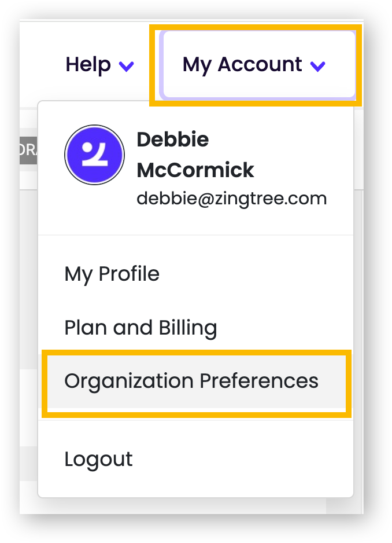Screen dimensions: 392x543
Task: Select Plan and Billing menu item
Action: coord(140,328)
